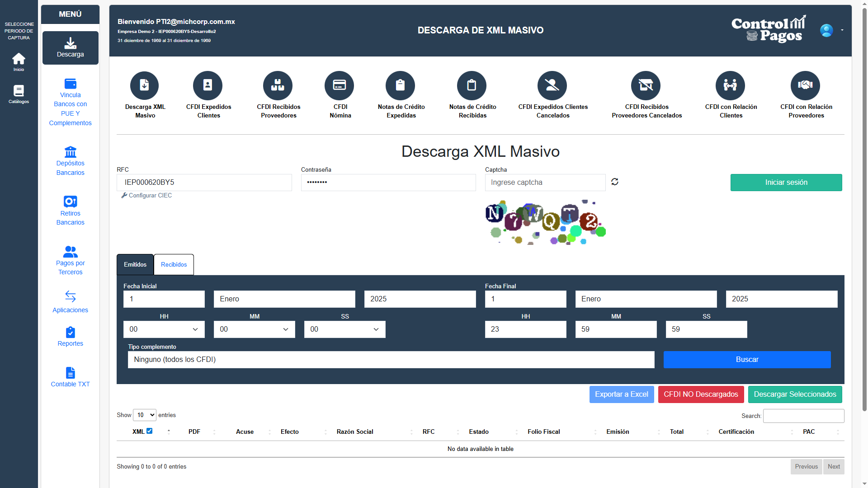Expand the initial HH hour dropdown
This screenshot has width=868, height=488.
click(164, 329)
